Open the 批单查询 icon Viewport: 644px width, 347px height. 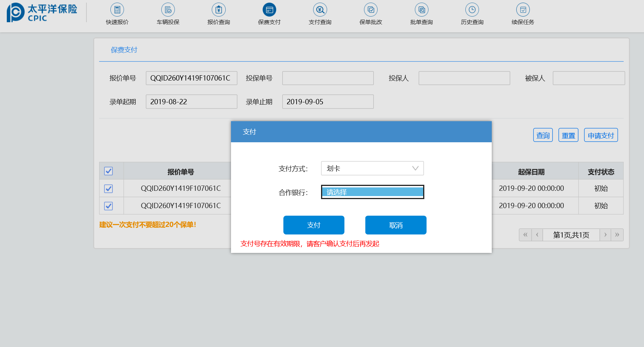click(x=421, y=10)
